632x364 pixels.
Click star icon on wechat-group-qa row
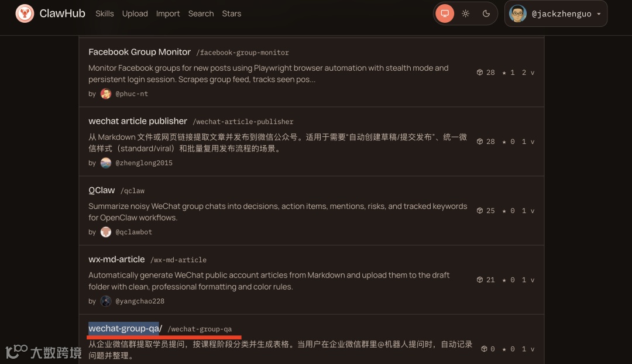(x=504, y=349)
